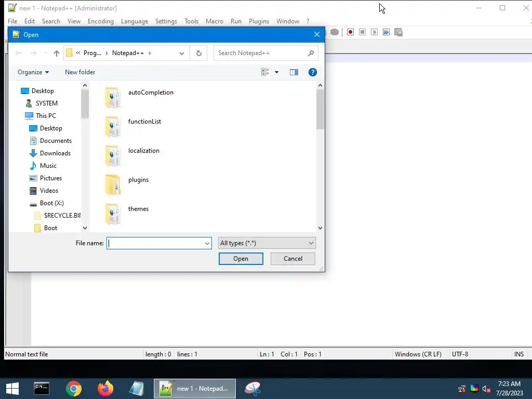The width and height of the screenshot is (532, 399).
Task: Expand the view options dropdown arrow
Action: coord(276,72)
